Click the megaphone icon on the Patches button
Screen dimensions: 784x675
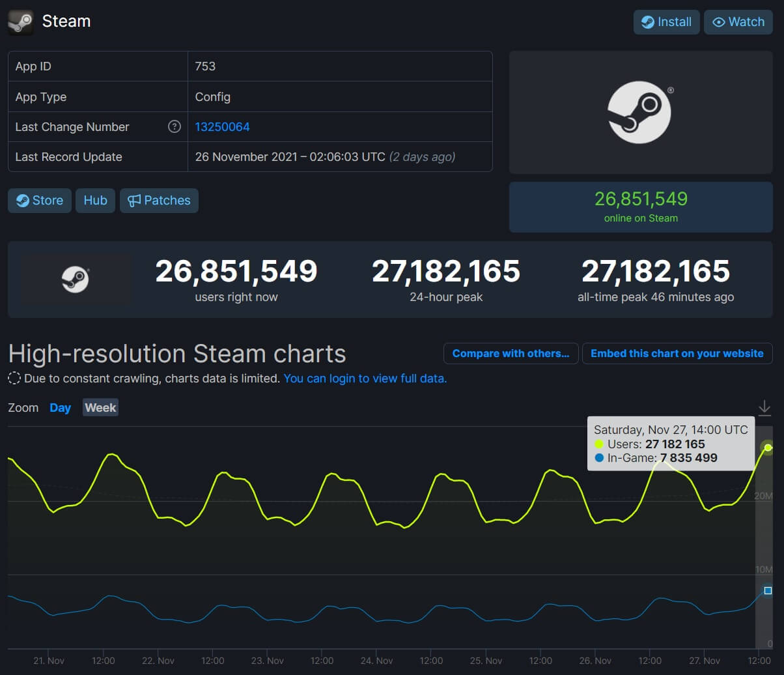click(x=133, y=200)
